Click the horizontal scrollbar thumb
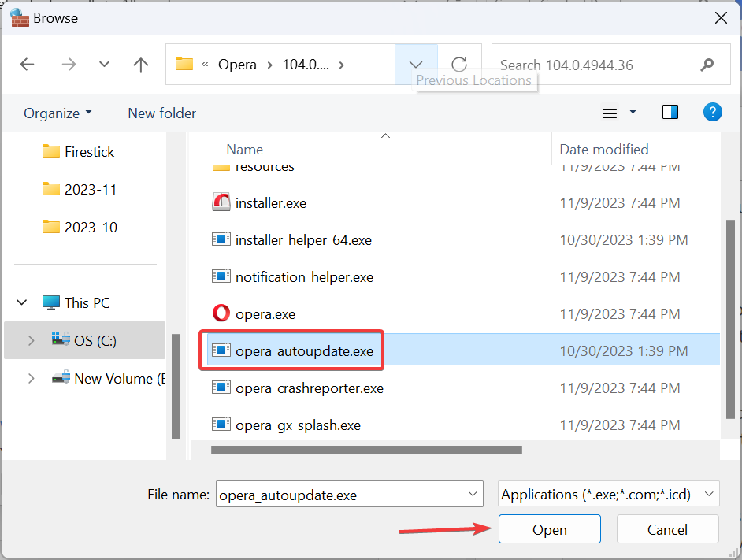Screen dimensions: 742x560 click(x=366, y=450)
